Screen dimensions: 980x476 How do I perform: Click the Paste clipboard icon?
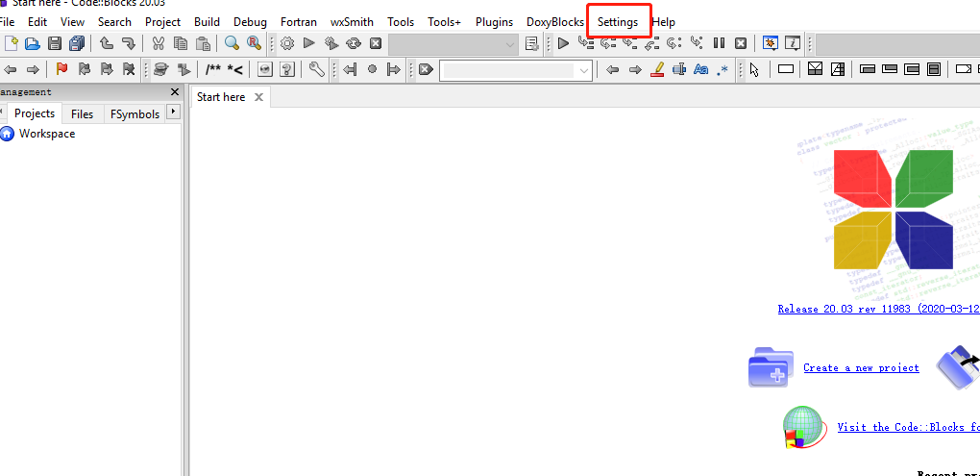(x=203, y=43)
